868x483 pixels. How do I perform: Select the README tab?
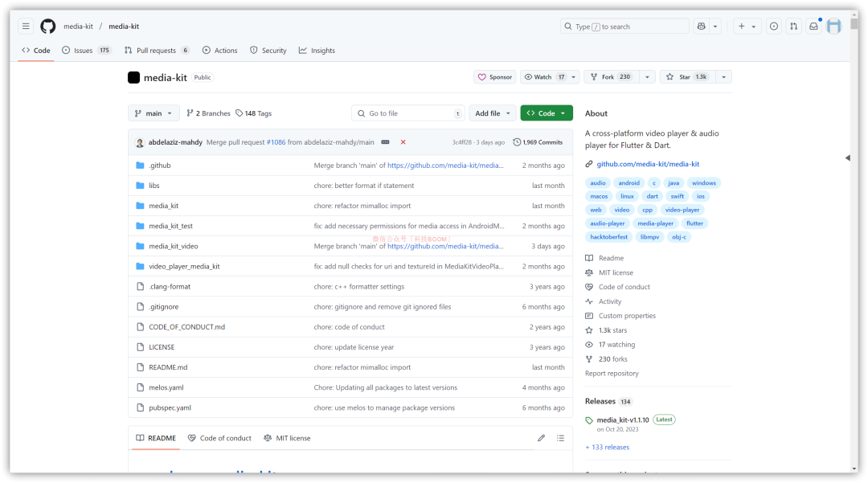pyautogui.click(x=156, y=438)
